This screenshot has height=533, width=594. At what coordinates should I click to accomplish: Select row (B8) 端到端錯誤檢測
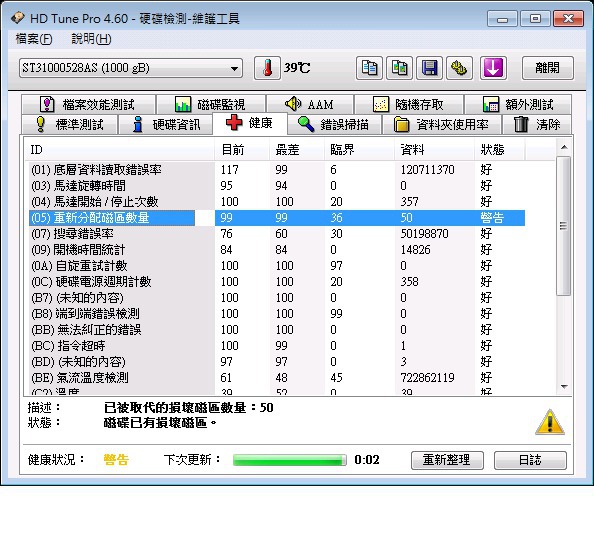tap(277, 314)
